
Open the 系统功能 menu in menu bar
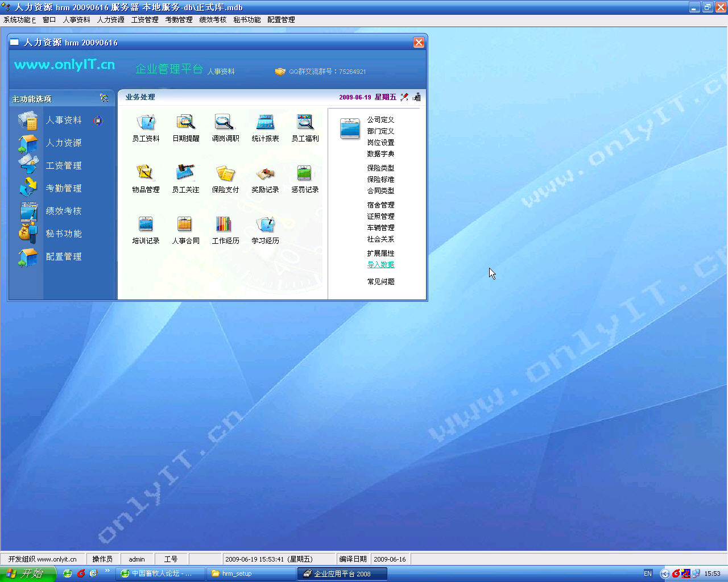pos(19,20)
